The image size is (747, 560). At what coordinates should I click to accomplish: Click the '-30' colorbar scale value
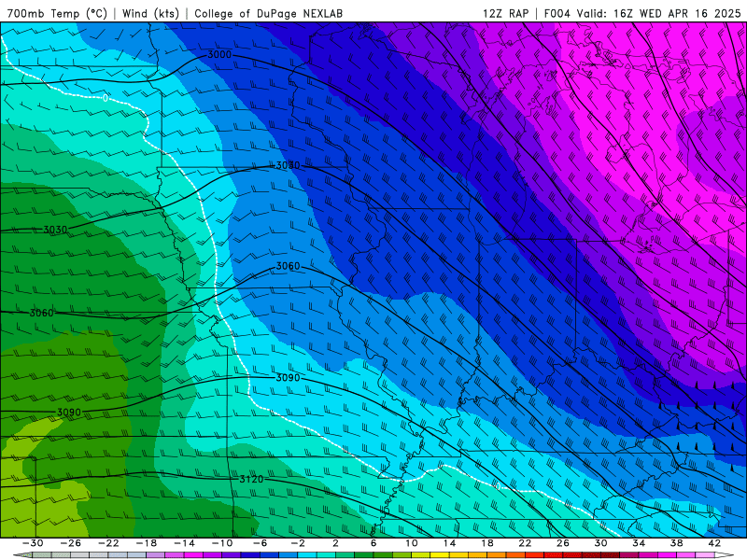(33, 543)
